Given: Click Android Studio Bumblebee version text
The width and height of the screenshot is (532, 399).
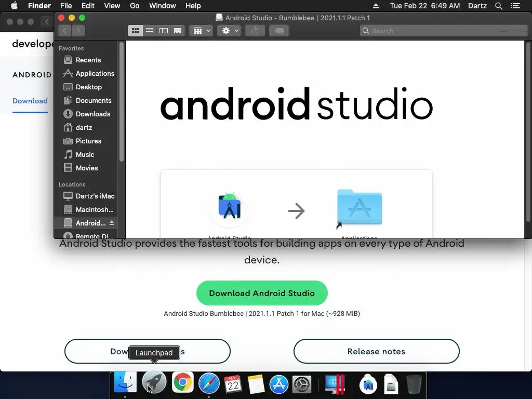Looking at the screenshot, I should tap(262, 313).
